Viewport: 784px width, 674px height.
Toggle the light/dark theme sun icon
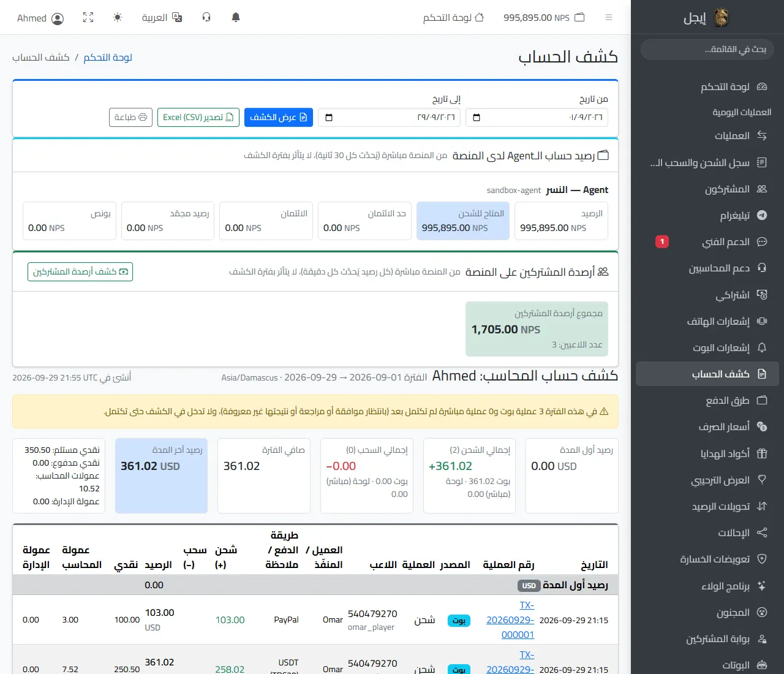(x=118, y=18)
